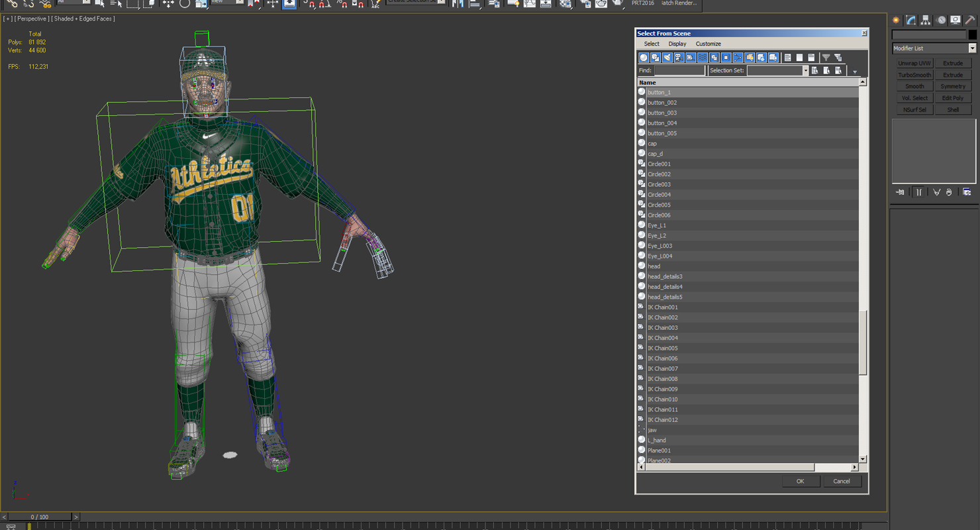Open the Perspective viewport label menu
Screen dimensions: 980x530
[32, 19]
